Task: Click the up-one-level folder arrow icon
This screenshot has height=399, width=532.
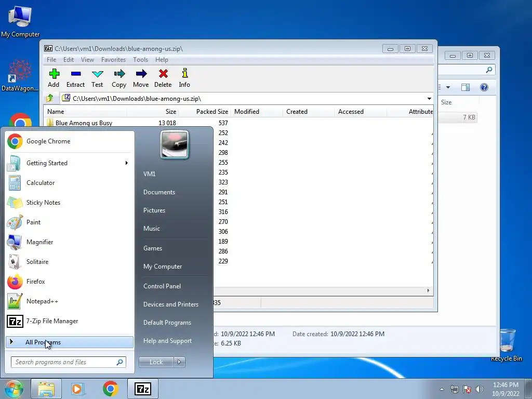Action: pos(50,98)
